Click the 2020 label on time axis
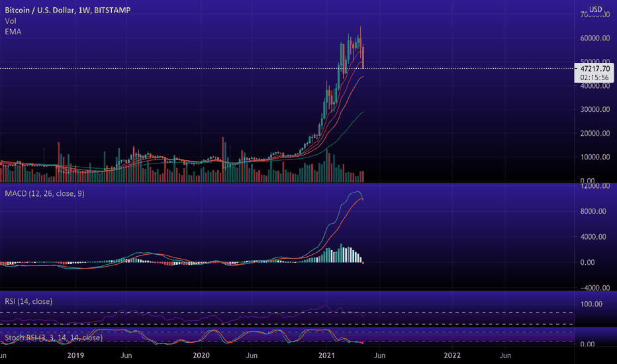 point(201,355)
